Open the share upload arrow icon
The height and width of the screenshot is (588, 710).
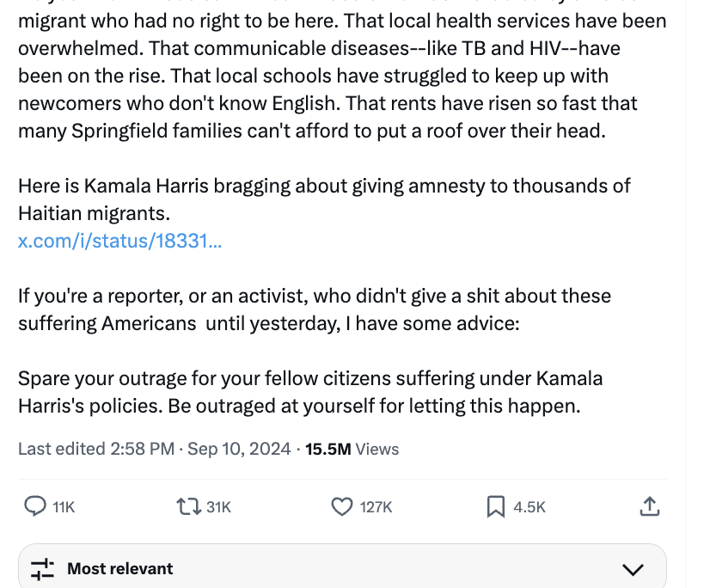click(649, 506)
